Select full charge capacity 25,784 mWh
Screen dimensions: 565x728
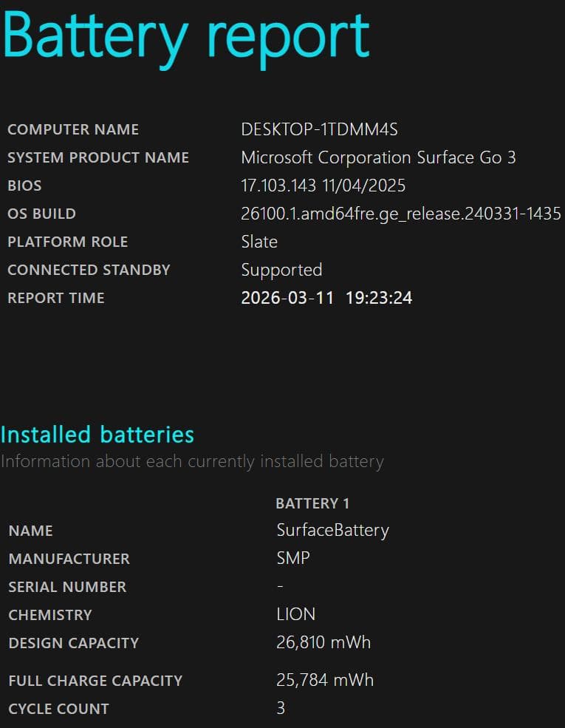click(325, 680)
